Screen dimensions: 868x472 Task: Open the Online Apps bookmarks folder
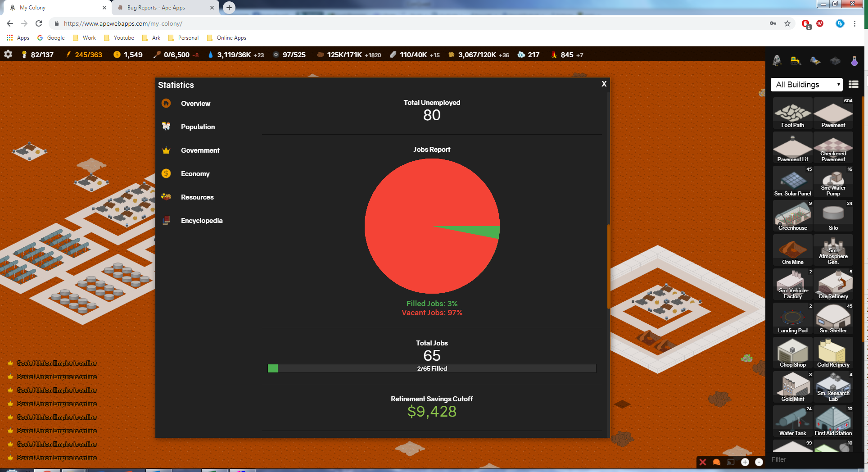pos(227,38)
